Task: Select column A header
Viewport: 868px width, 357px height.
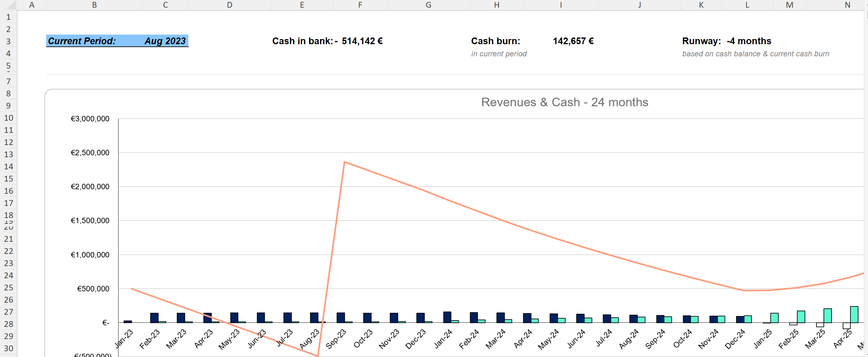Action: (32, 5)
